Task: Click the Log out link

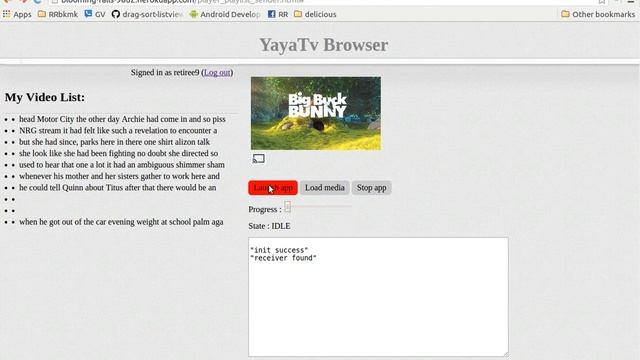Action: (217, 73)
